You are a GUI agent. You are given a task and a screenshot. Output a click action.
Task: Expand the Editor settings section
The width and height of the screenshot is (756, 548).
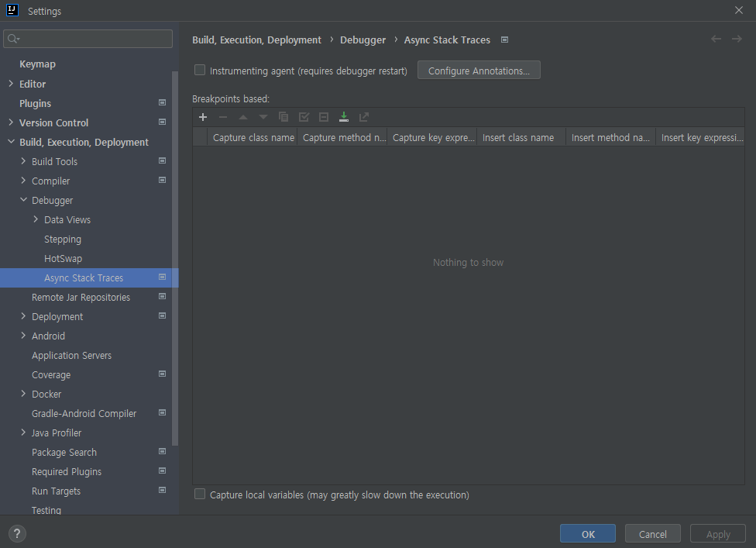pyautogui.click(x=11, y=84)
